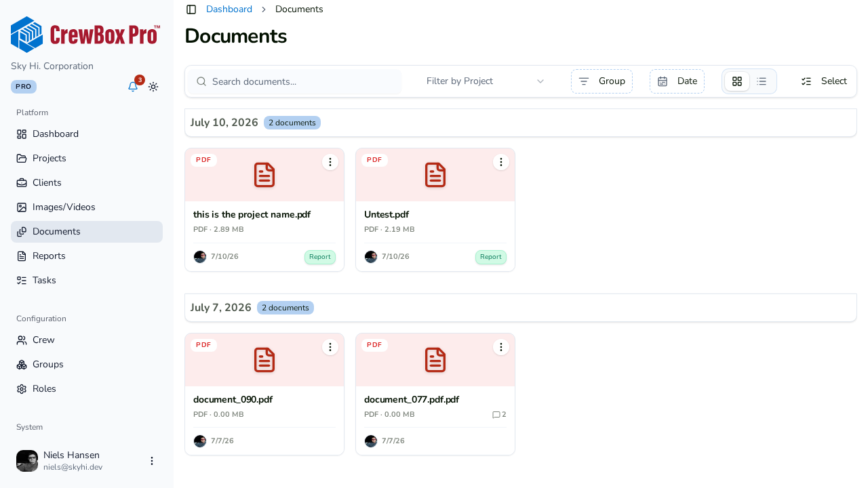Viewport: 868px width, 488px height.
Task: Click the title 'document_077.pdf.pdf'
Action: (412, 400)
